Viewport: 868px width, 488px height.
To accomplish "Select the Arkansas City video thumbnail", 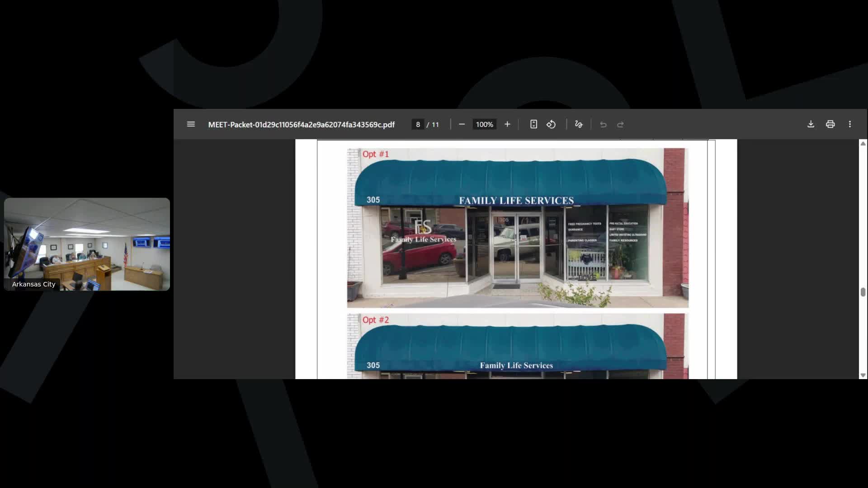I will (x=87, y=244).
